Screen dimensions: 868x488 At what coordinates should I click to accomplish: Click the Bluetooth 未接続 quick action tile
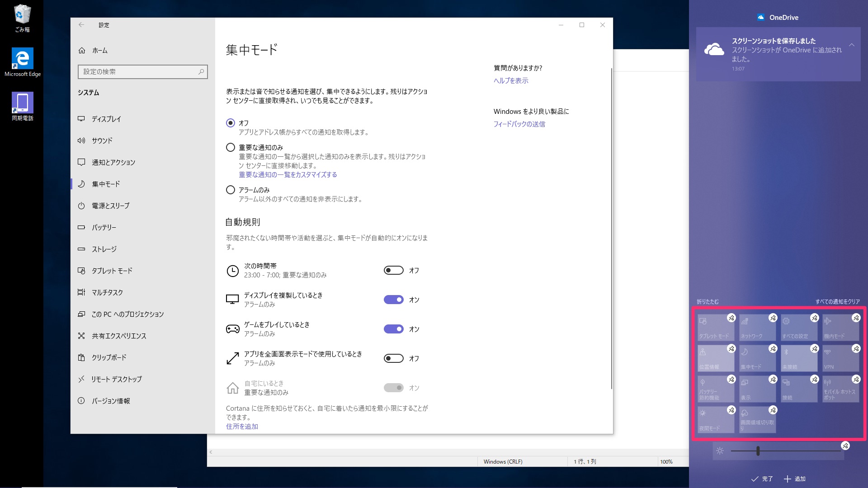click(799, 358)
